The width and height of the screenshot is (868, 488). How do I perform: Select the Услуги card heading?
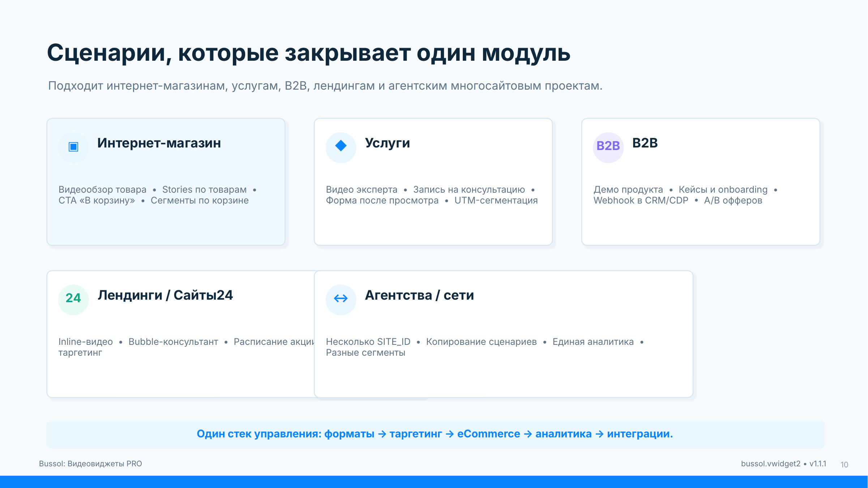pos(387,143)
